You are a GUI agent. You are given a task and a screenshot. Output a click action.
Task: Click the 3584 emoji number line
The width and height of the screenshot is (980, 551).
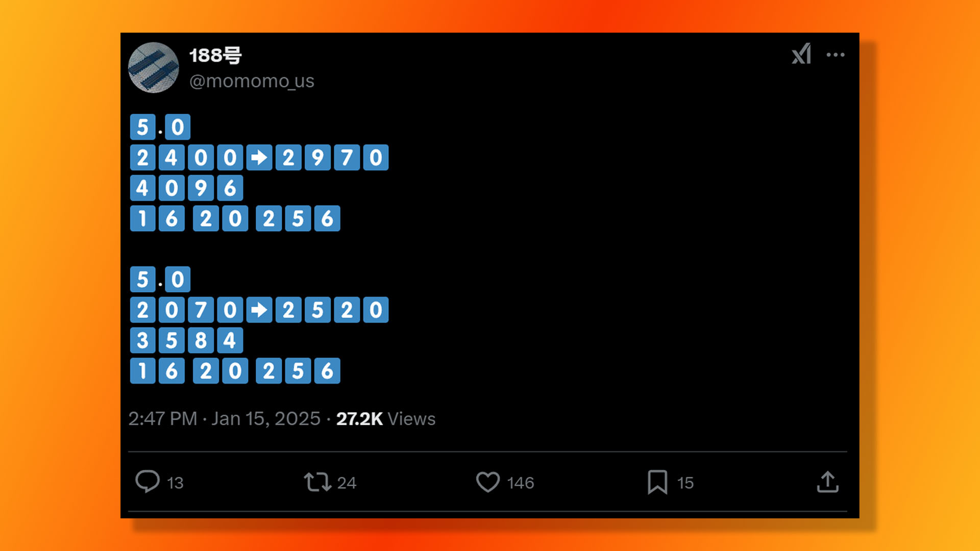pyautogui.click(x=186, y=340)
